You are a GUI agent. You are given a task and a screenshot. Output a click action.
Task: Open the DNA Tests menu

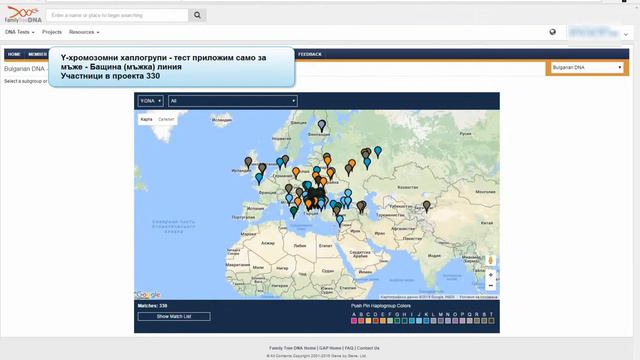click(20, 32)
